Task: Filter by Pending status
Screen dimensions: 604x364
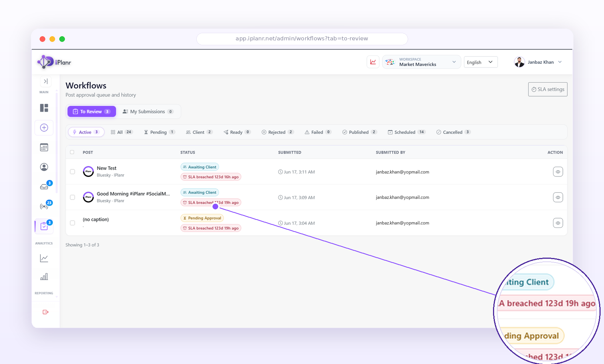Action: point(159,132)
